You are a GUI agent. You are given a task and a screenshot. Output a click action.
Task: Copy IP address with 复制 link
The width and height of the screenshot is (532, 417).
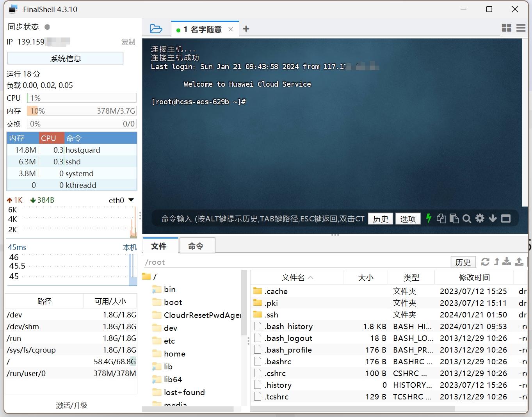tap(128, 42)
